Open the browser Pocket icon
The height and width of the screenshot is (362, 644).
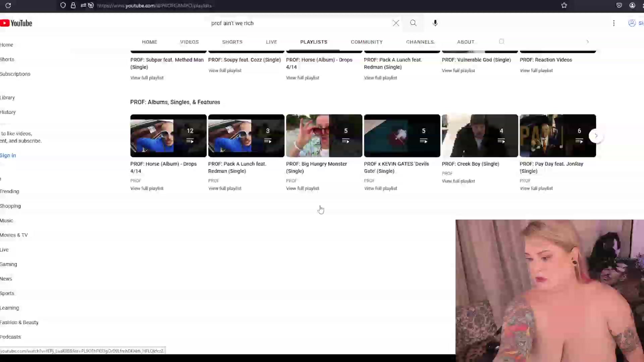(x=619, y=5)
